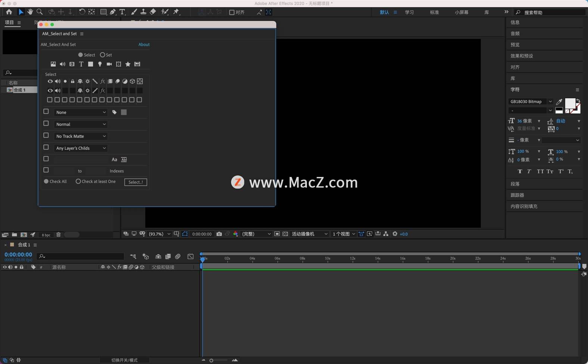Open the (93.7%) magnification dropdown

coord(159,234)
